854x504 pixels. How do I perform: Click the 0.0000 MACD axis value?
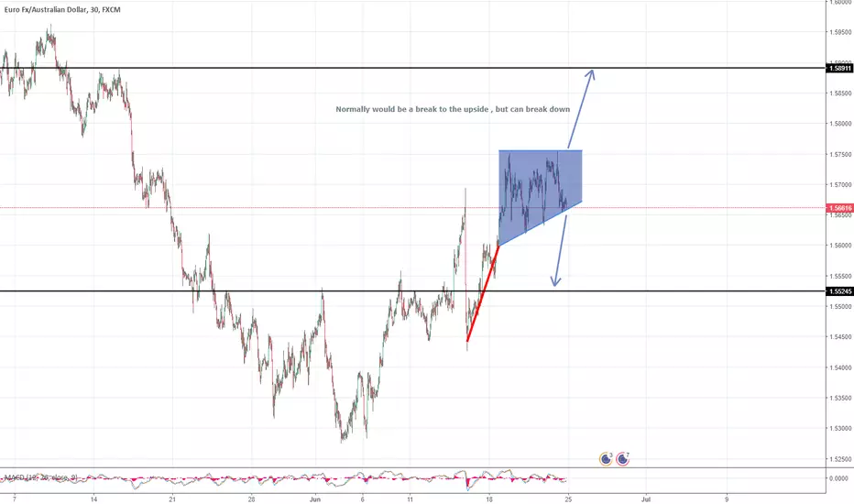[838, 478]
